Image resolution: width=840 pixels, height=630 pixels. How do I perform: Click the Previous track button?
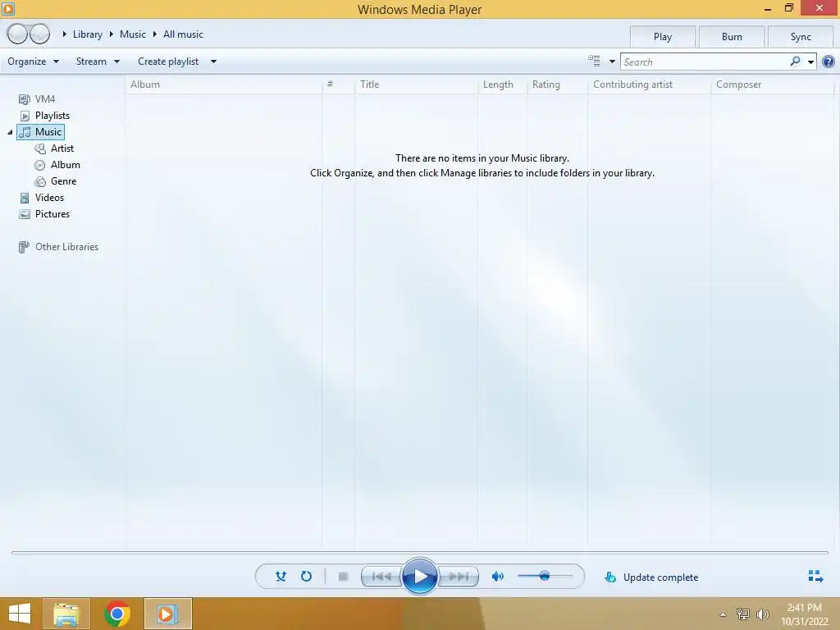pos(381,577)
